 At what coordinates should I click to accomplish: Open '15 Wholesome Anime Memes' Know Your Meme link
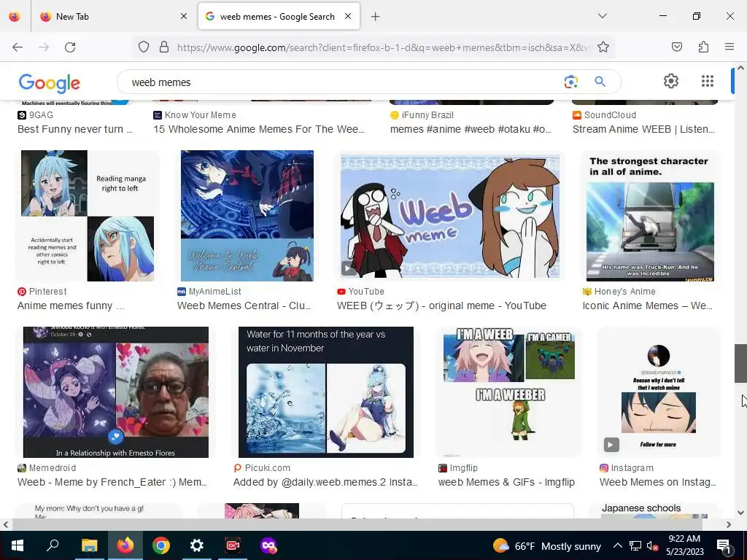[x=259, y=129]
